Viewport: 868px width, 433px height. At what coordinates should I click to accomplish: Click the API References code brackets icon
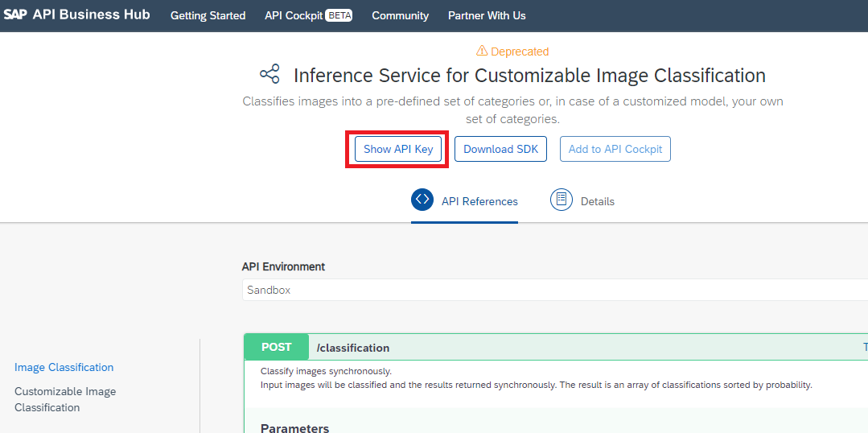422,200
